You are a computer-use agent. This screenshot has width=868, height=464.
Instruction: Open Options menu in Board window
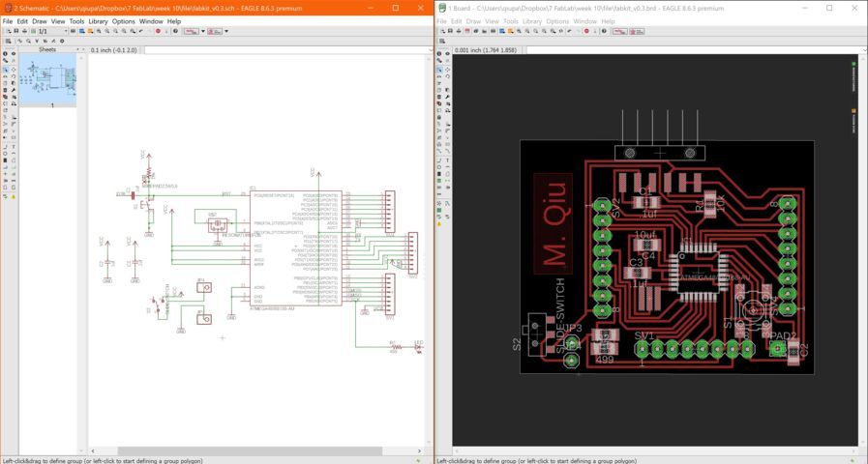pyautogui.click(x=557, y=21)
